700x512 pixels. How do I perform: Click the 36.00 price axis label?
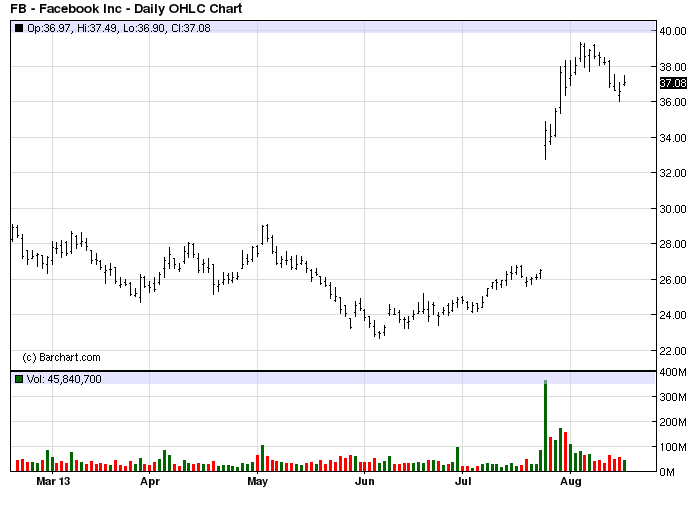click(673, 102)
